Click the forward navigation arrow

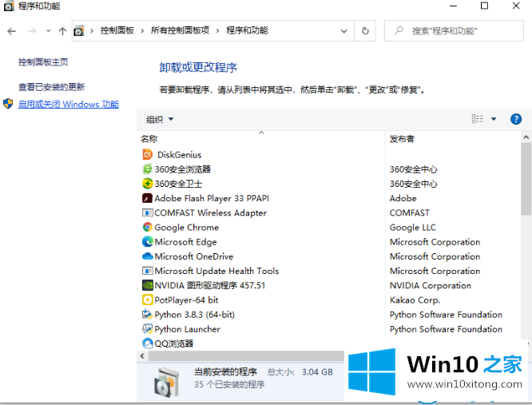coord(32,31)
